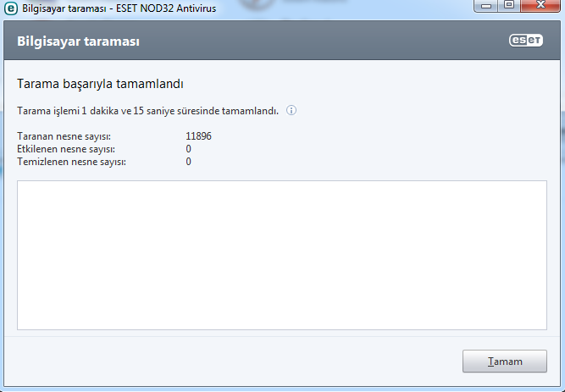Image resolution: width=565 pixels, height=392 pixels.
Task: Click 'Temizlenen nesne sayısı:' label
Action: click(x=71, y=162)
